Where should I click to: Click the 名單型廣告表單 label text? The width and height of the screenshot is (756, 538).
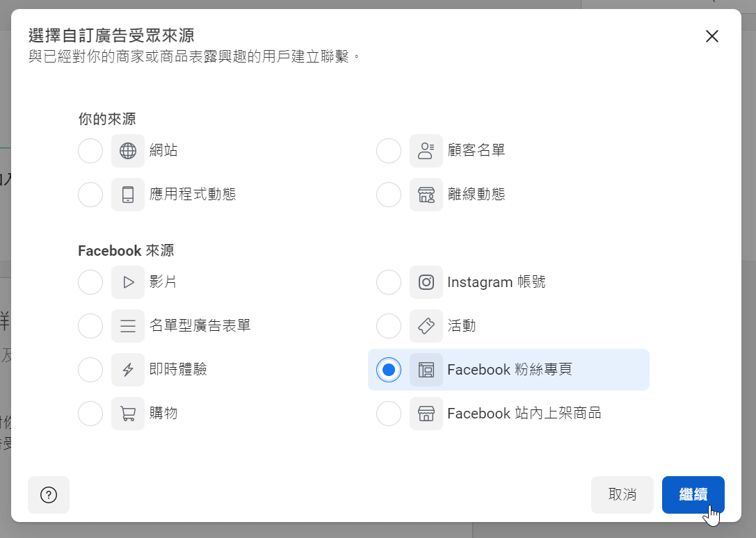point(200,325)
